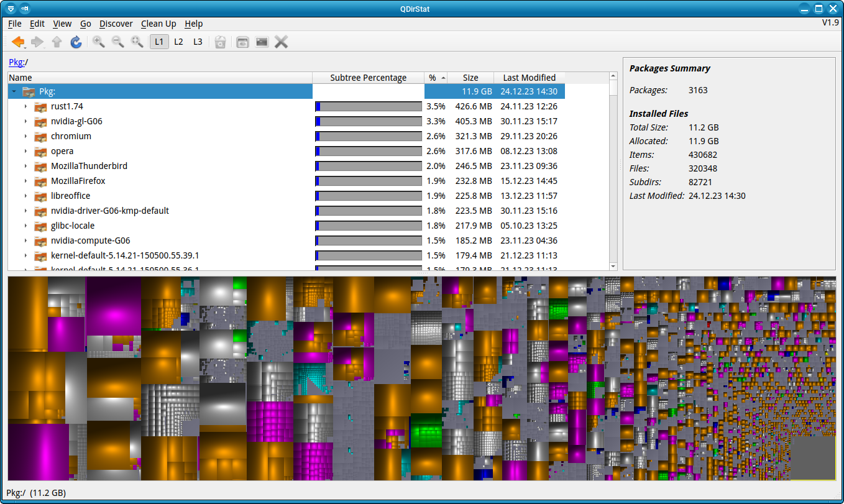Click tree view vertical scrollbar

coord(613,171)
